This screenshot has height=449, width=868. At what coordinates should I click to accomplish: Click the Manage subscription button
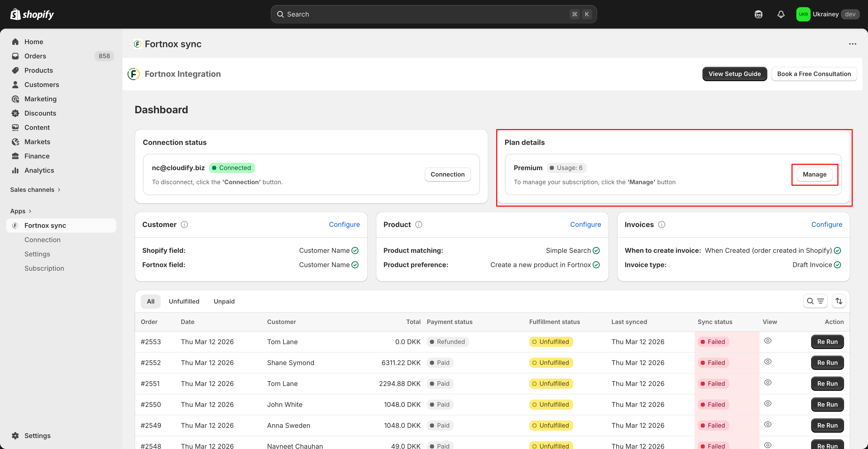814,174
